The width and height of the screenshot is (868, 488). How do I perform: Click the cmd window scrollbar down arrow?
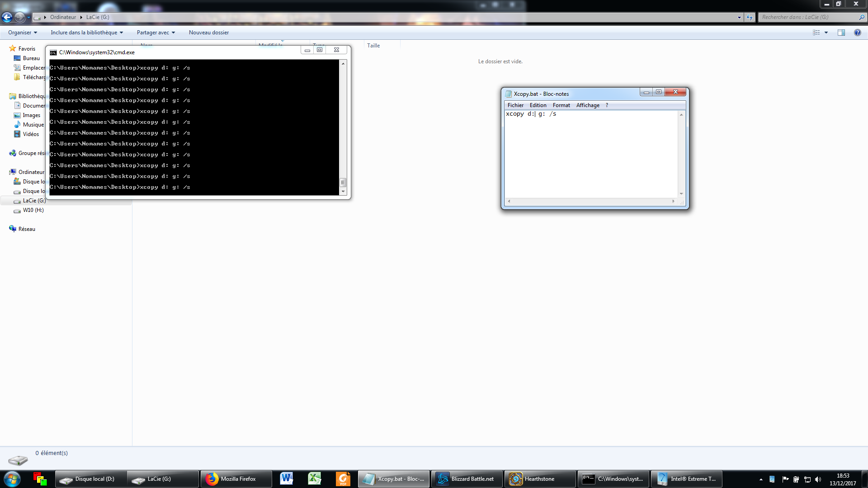point(343,192)
